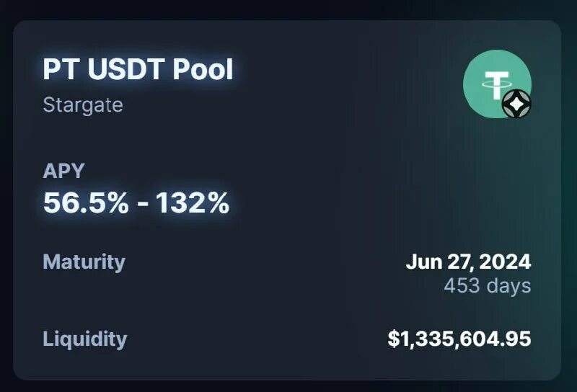Click the $1,335,604.95 liquidity value
Viewport: 577px width, 392px height.
pos(459,339)
